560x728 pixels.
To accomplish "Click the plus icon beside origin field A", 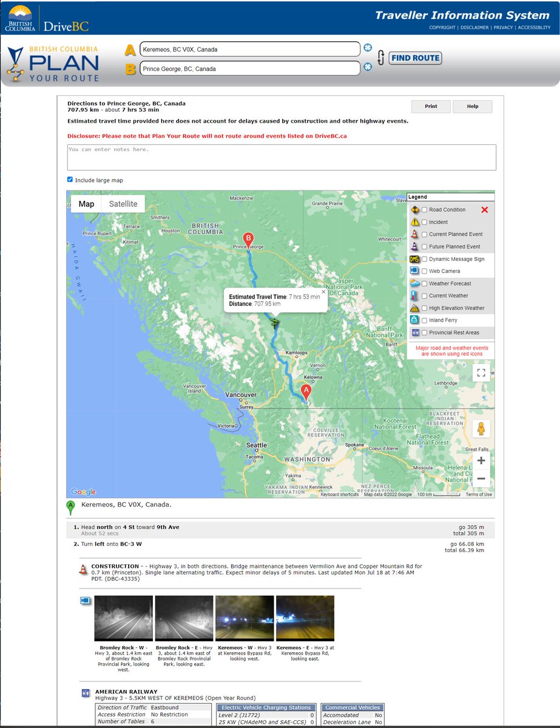I will click(x=368, y=49).
